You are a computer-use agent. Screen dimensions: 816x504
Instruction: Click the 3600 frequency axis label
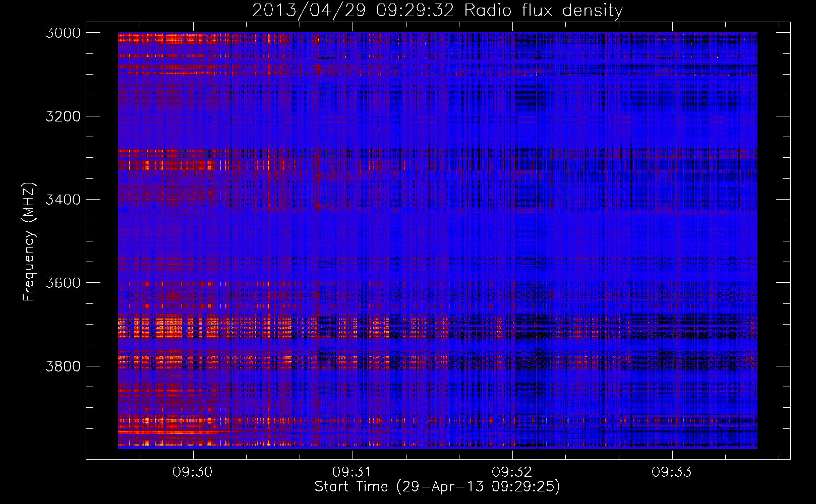click(x=63, y=283)
